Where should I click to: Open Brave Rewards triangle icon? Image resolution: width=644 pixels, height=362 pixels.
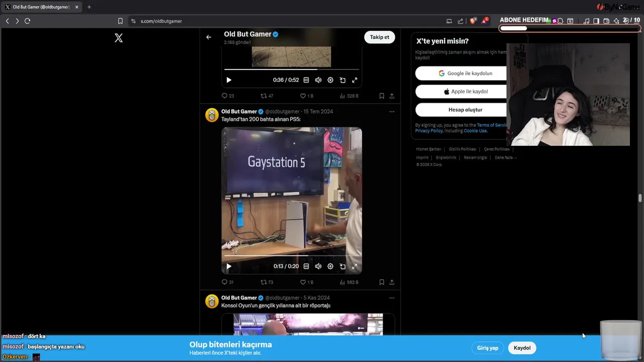click(x=485, y=21)
